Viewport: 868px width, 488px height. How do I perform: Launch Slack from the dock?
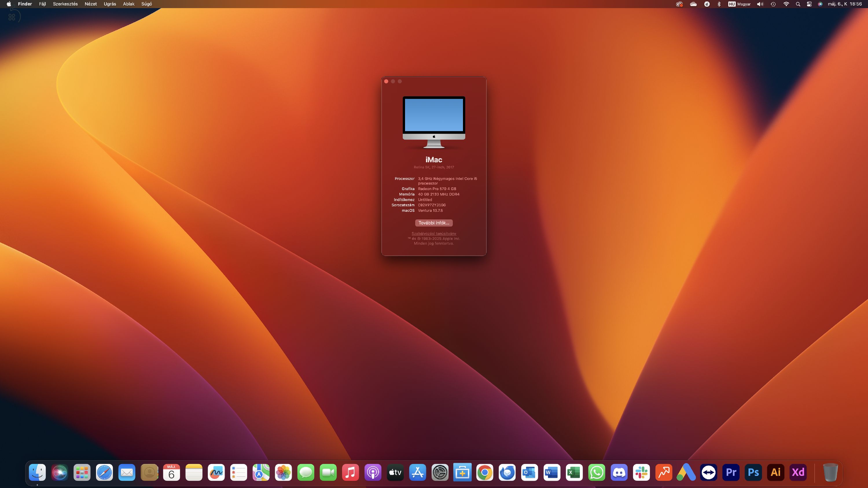[x=641, y=472]
